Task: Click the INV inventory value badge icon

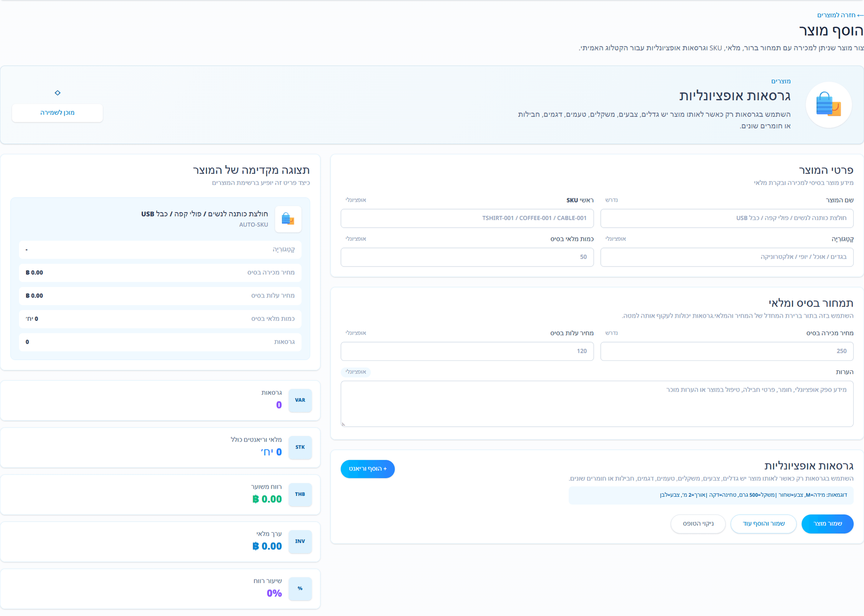Action: tap(300, 542)
